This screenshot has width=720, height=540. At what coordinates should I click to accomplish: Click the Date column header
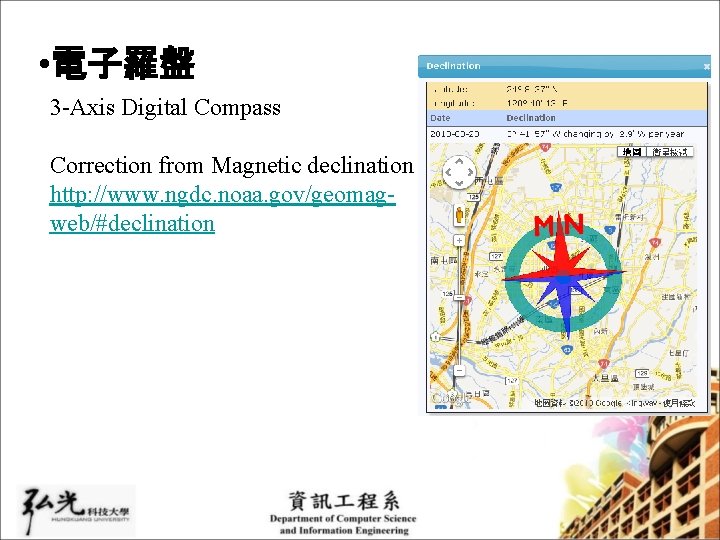[440, 118]
